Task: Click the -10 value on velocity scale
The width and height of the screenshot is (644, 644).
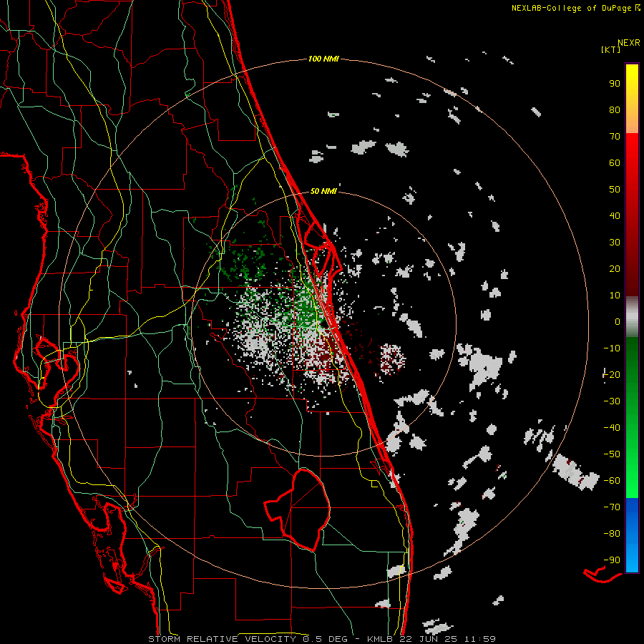Action: [612, 348]
